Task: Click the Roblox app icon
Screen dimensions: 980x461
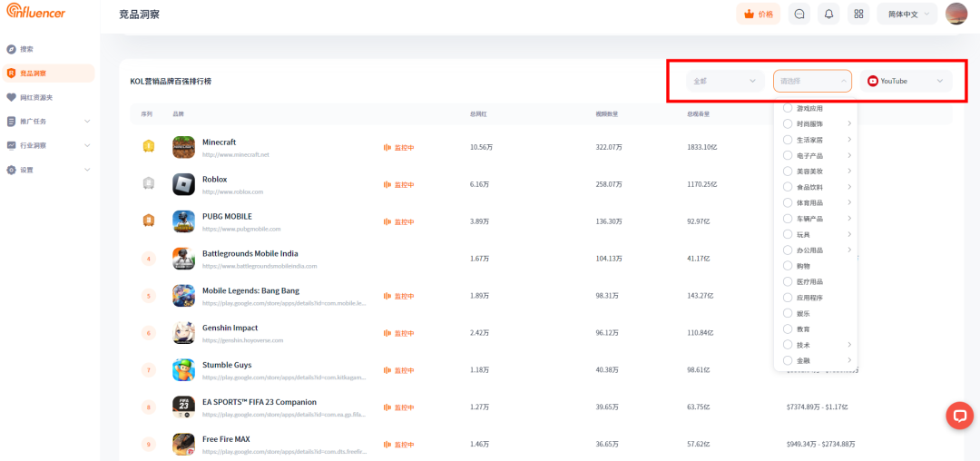Action: pyautogui.click(x=183, y=184)
